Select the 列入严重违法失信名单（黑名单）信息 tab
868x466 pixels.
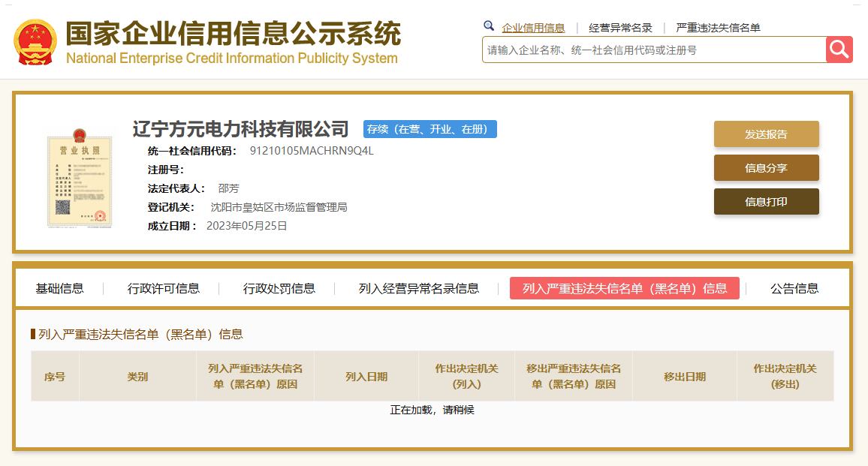click(625, 288)
